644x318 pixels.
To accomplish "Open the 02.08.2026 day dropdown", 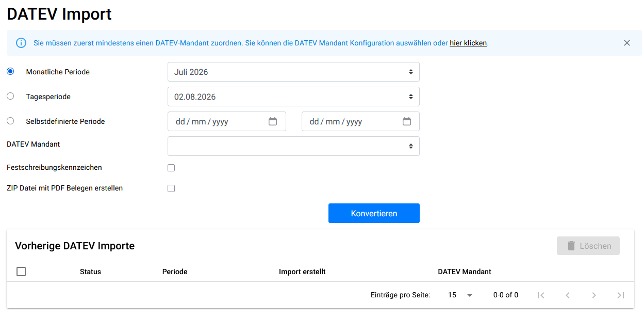I will (293, 97).
